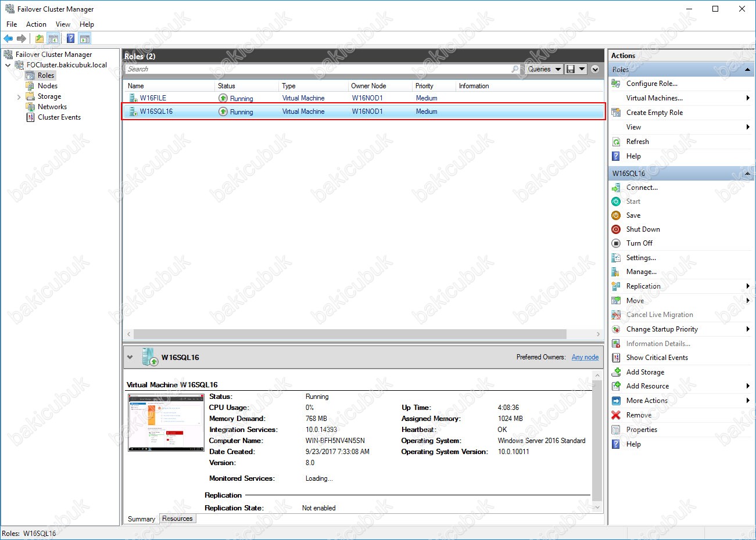Toggle the Show/Hide Action Pane icon

tap(85, 38)
